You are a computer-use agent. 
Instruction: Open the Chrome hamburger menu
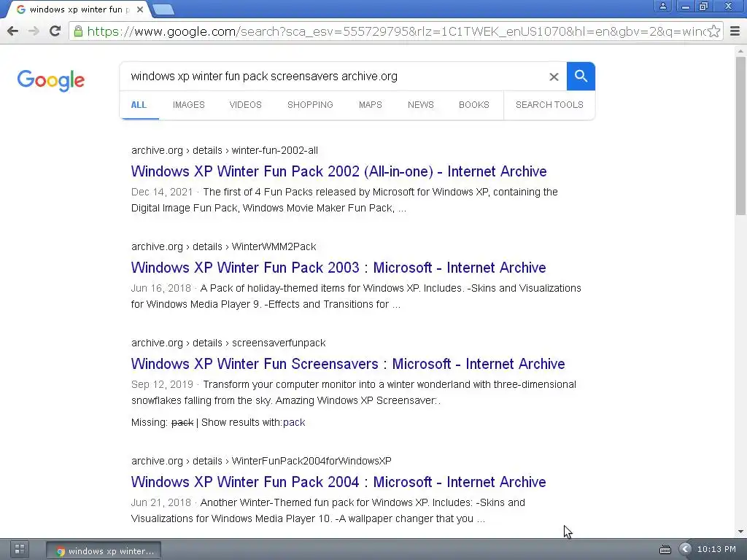[735, 31]
